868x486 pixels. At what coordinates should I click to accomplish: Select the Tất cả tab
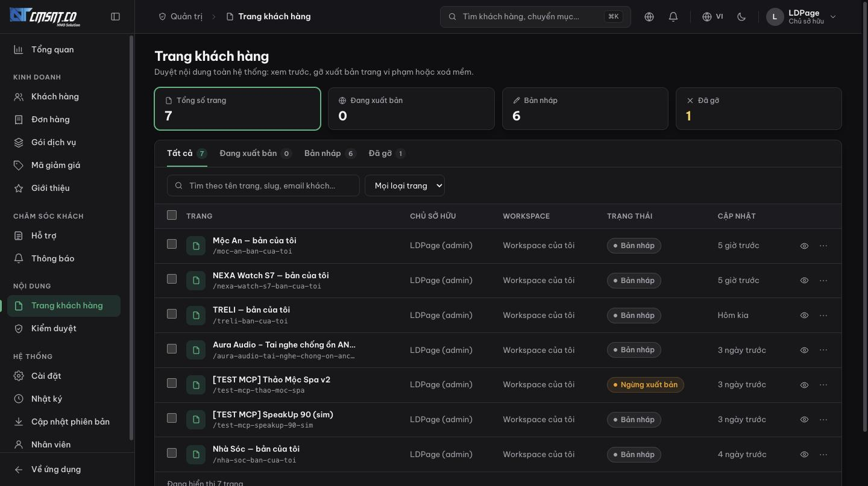(187, 154)
